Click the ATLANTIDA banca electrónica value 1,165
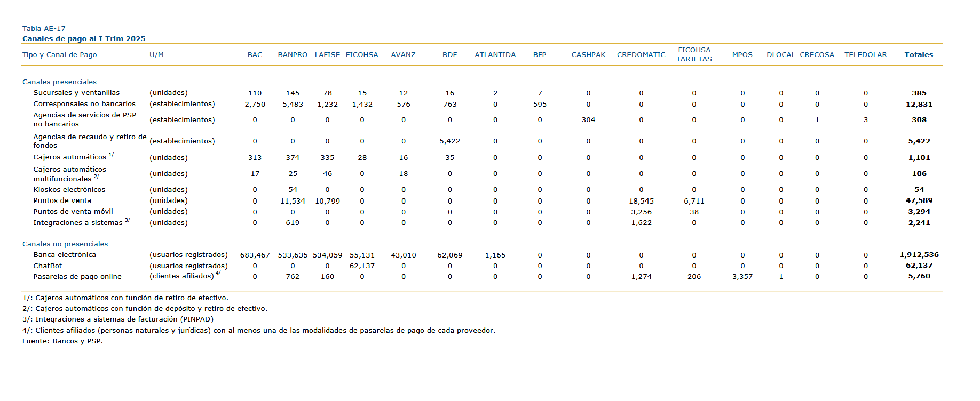 point(495,255)
